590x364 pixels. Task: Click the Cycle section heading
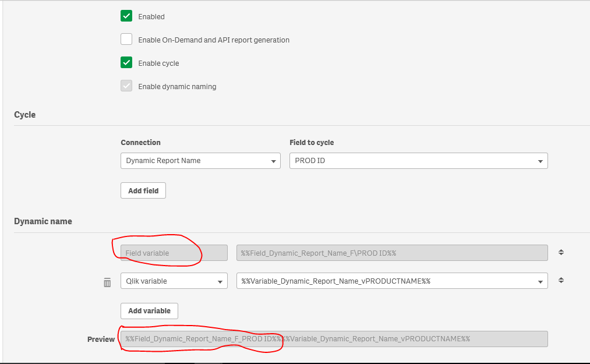(25, 115)
